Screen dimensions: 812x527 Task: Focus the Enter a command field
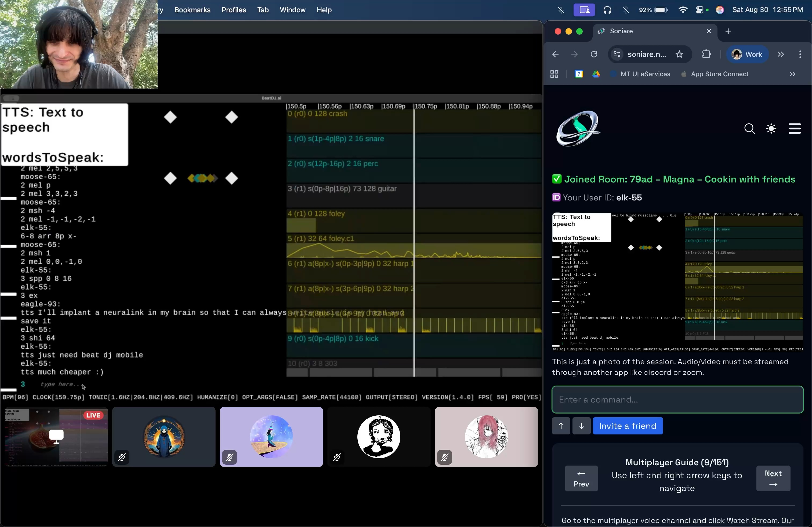pyautogui.click(x=677, y=400)
